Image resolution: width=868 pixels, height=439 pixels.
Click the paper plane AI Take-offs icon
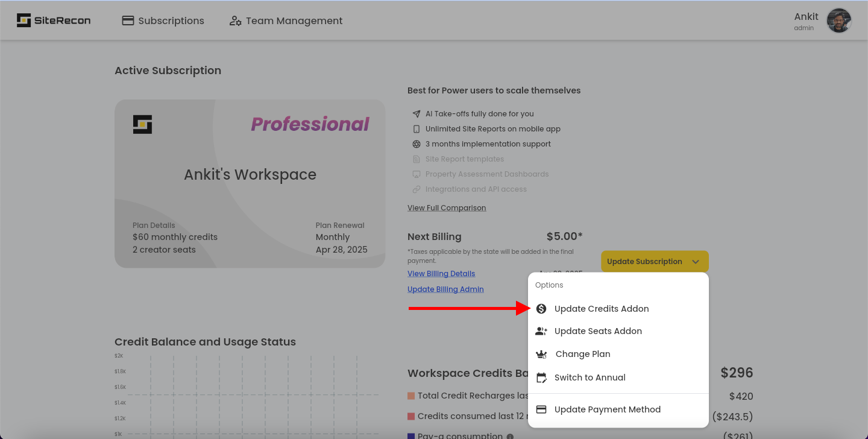coord(416,114)
